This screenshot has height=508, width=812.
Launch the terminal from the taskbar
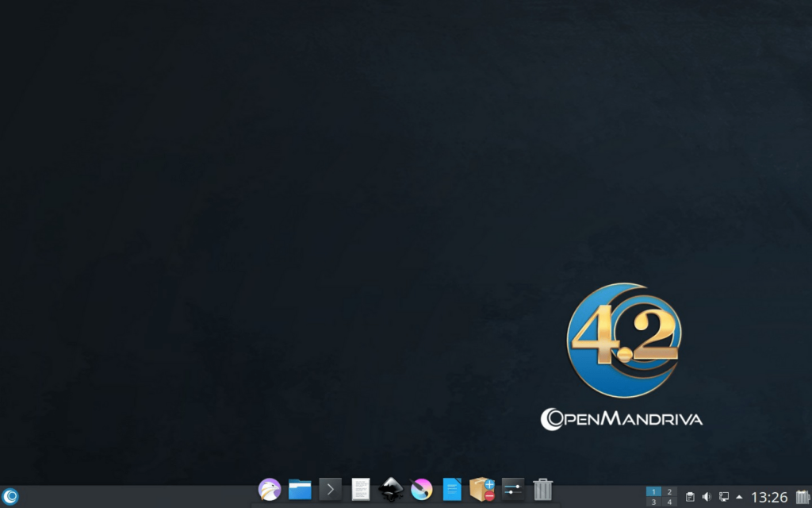330,489
